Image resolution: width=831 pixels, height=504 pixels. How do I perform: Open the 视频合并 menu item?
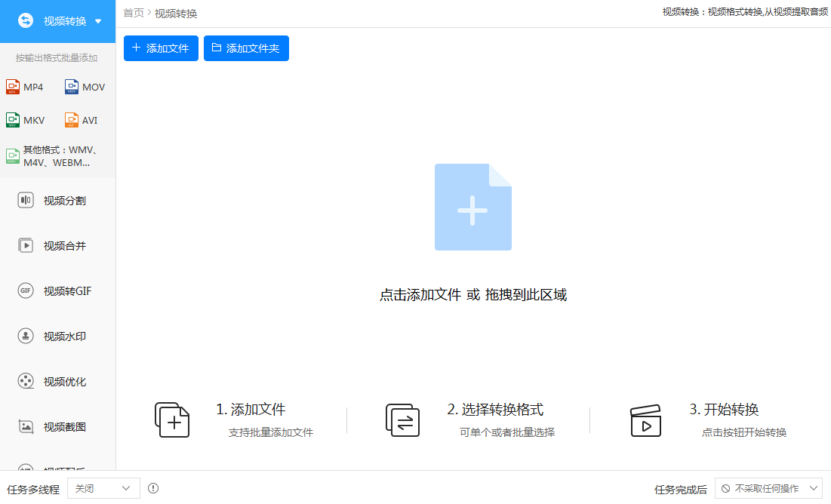pyautogui.click(x=58, y=245)
